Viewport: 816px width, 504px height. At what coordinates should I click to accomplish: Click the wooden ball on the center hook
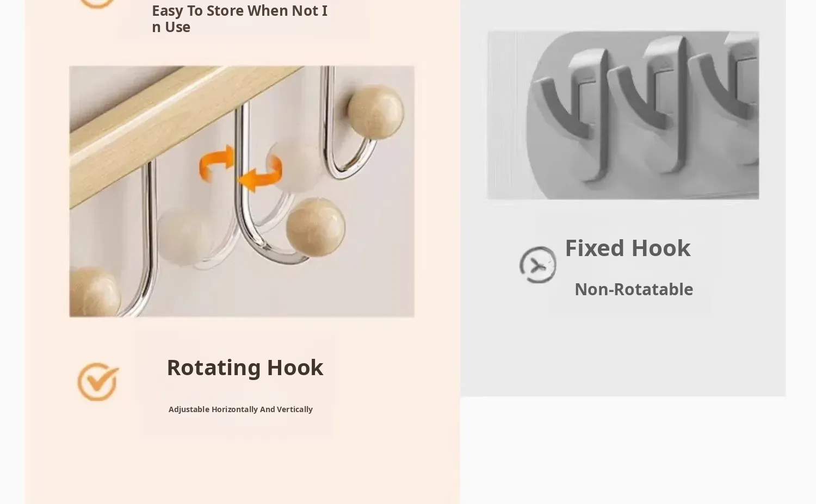(x=316, y=227)
